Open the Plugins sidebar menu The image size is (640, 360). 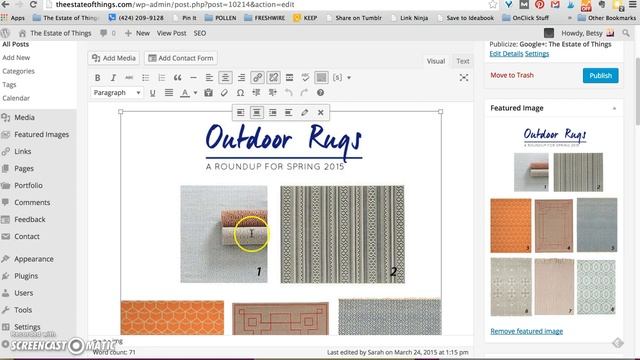click(26, 276)
